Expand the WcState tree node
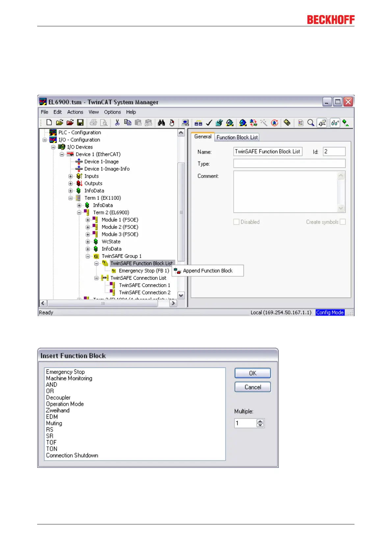Screen dimensions: 392x554 88,241
